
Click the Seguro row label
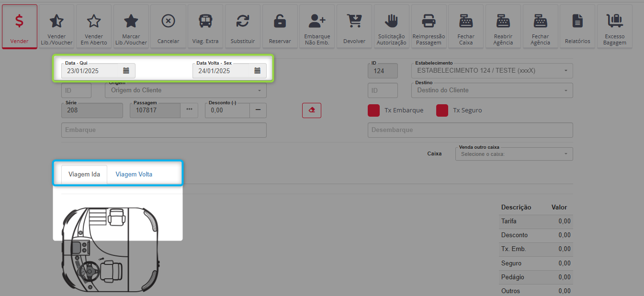(511, 263)
